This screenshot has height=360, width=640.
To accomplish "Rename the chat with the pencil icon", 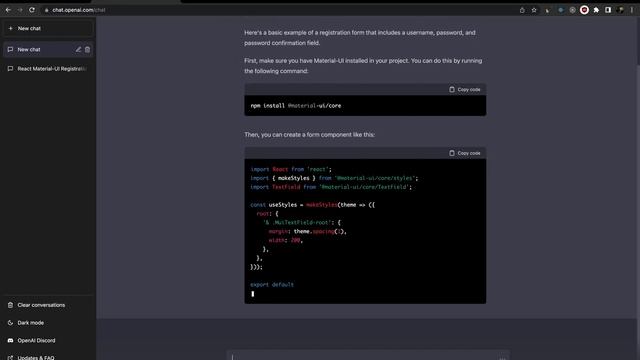I will (78, 49).
